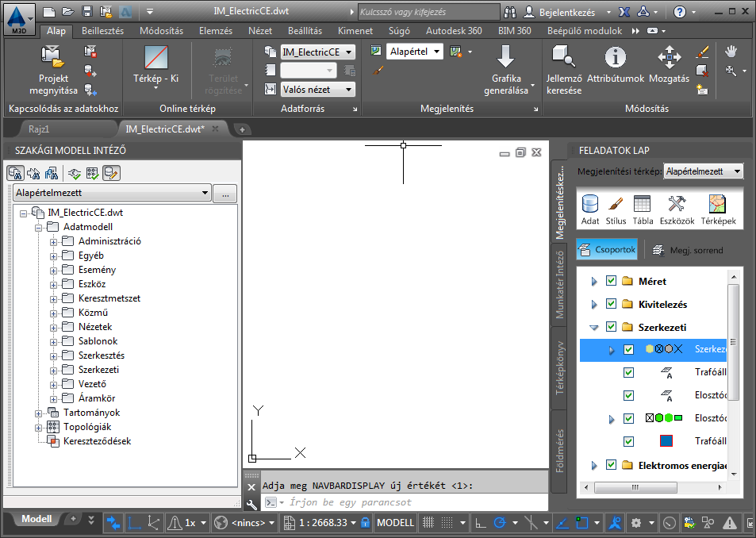Screen dimensions: 756x538
Task: Click the Kulcsszó vagy kifejezés search field
Action: [x=428, y=12]
